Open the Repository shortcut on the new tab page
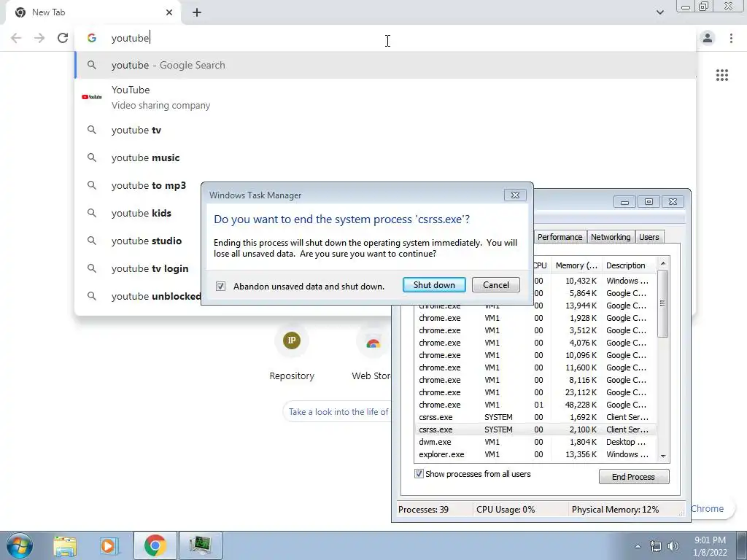Screen dimensions: 747x560 [x=292, y=352]
